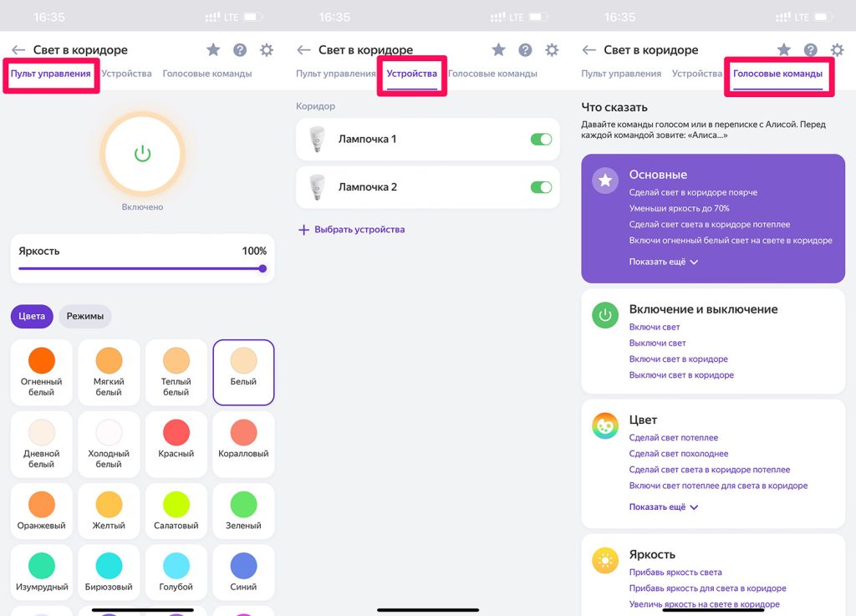
Task: Tap the round power button labeled Включено
Action: [x=142, y=153]
